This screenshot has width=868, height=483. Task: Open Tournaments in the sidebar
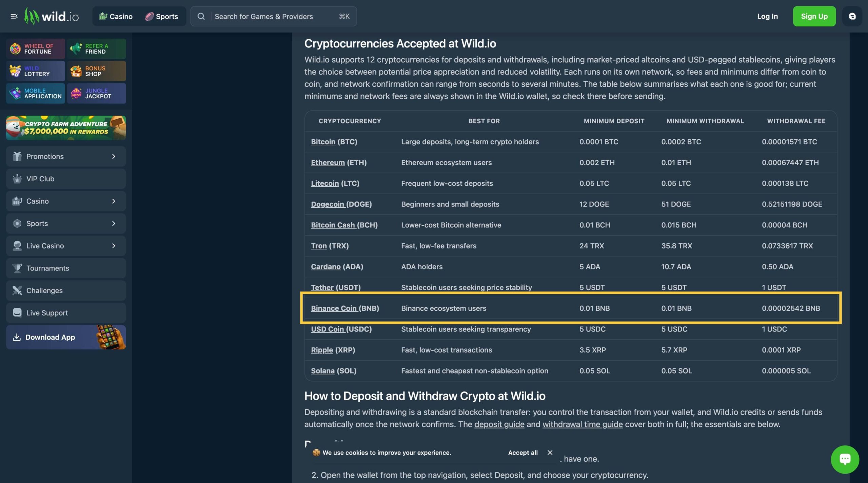(x=66, y=268)
